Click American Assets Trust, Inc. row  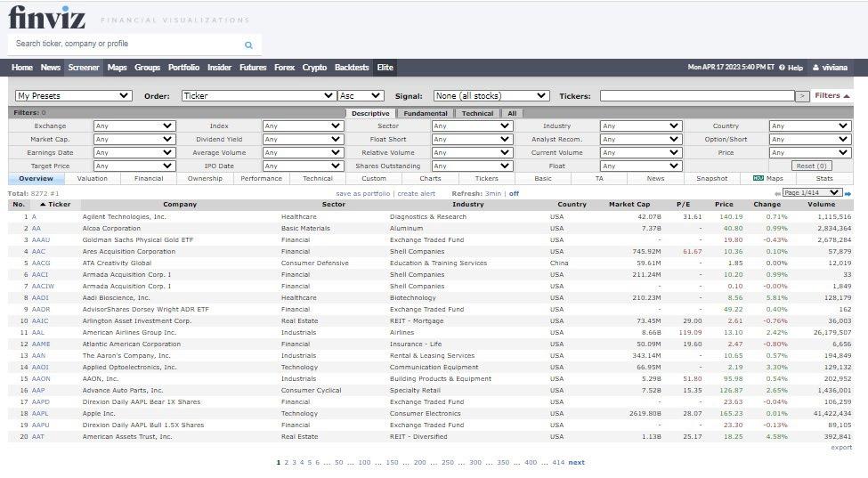point(430,437)
